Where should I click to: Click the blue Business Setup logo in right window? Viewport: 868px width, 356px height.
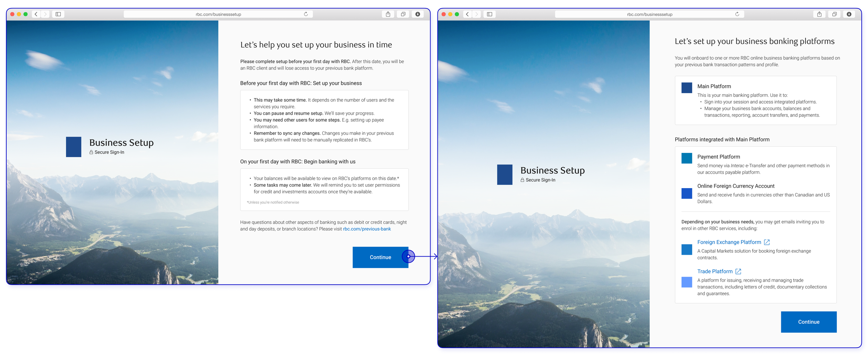[504, 175]
